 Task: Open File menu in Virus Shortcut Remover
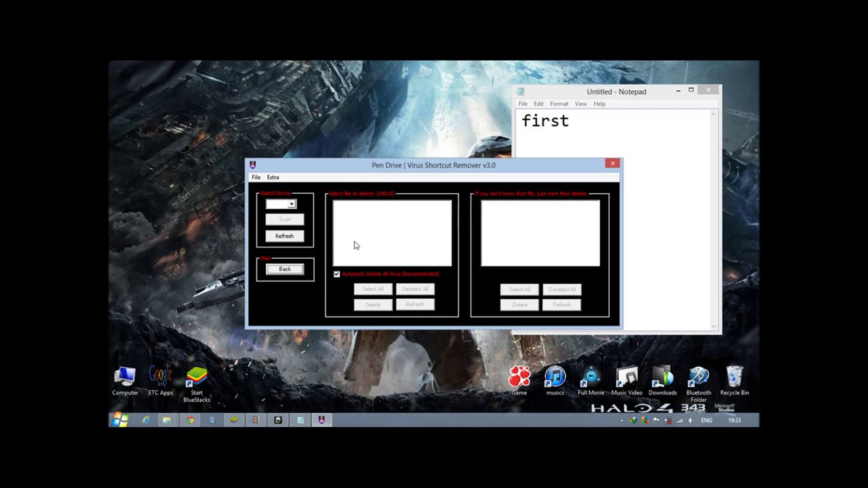tap(256, 178)
